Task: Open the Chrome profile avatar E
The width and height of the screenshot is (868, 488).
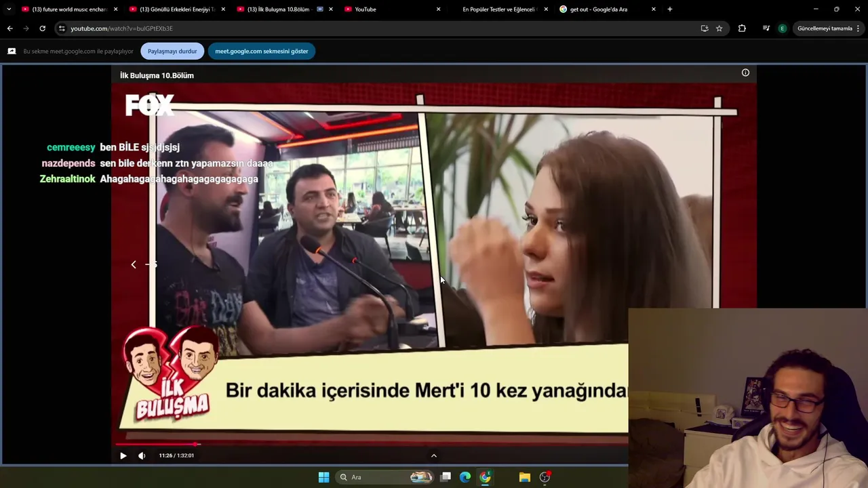Action: [782, 28]
